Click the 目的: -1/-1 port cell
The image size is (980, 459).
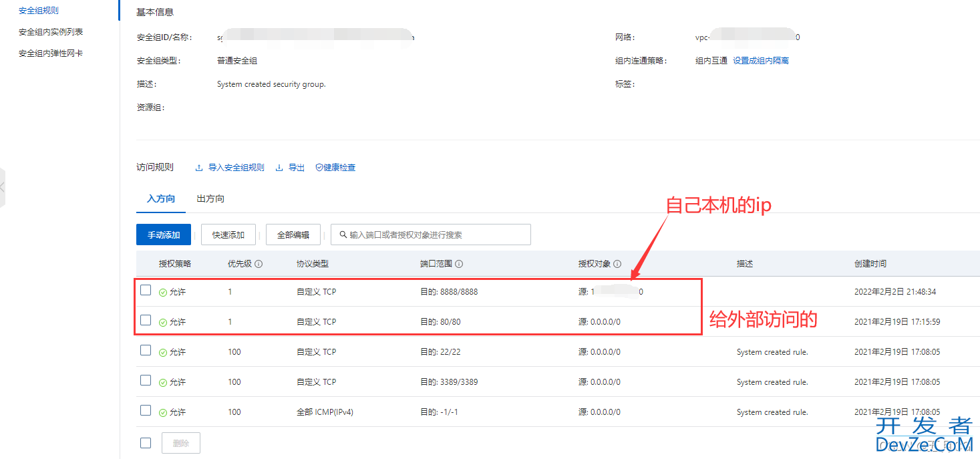[439, 412]
